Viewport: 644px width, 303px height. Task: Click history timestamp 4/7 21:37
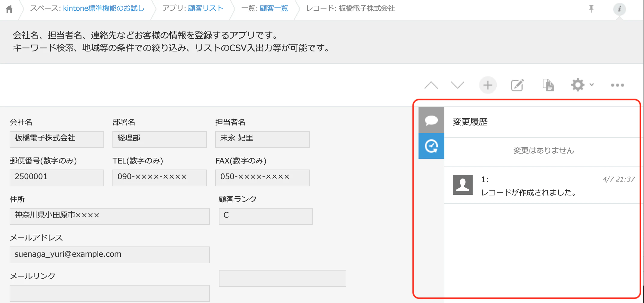[618, 179]
